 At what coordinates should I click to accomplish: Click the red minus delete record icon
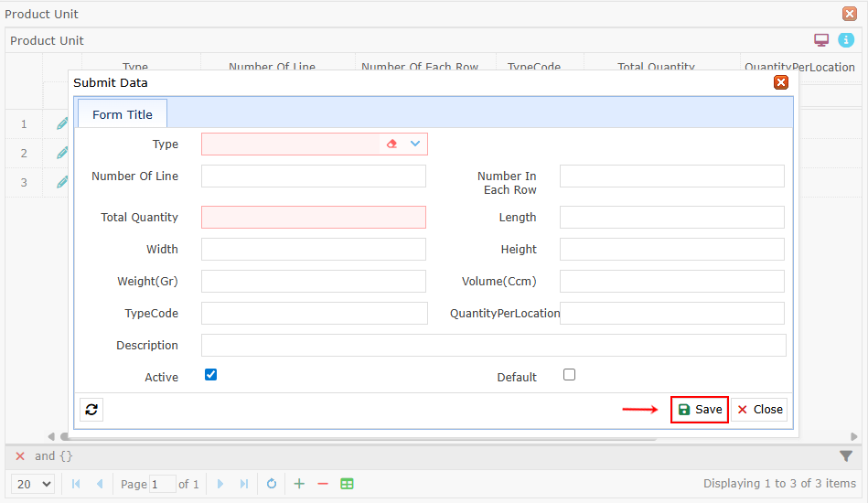(x=323, y=484)
